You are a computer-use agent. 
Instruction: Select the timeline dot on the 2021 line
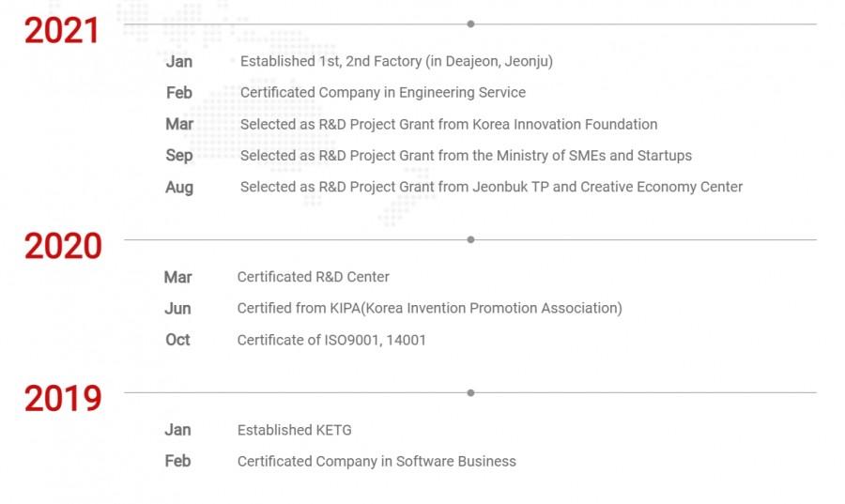470,24
